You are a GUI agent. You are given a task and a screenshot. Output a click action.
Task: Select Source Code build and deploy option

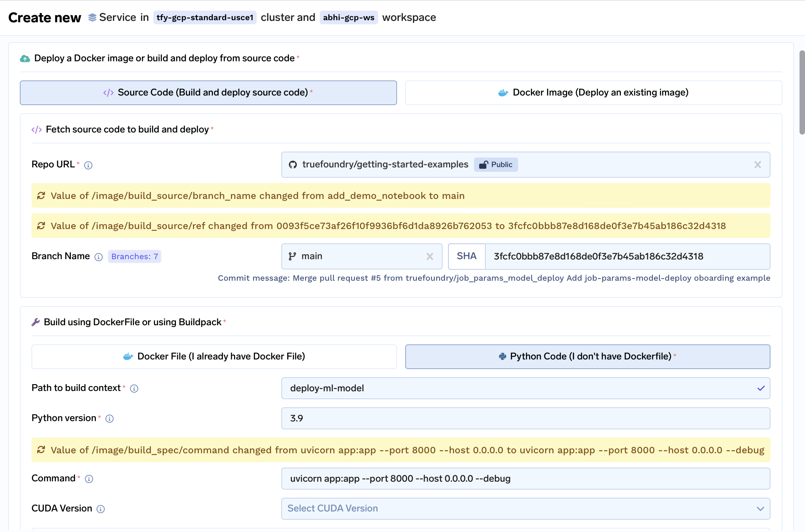208,93
